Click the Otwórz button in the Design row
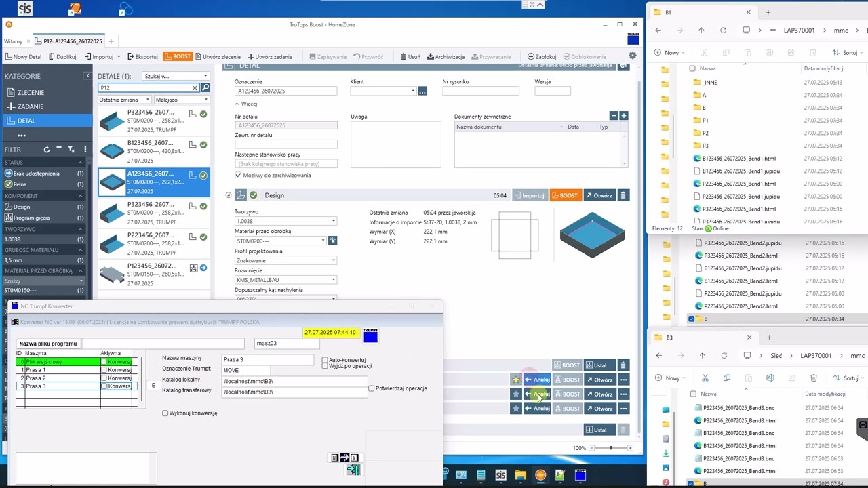This screenshot has height=488, width=868. click(x=599, y=195)
